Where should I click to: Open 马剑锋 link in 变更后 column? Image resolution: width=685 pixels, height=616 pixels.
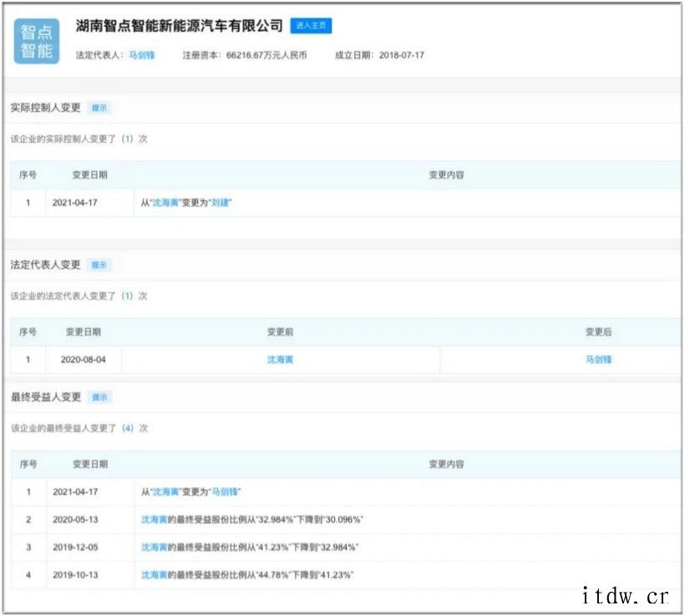coord(598,360)
